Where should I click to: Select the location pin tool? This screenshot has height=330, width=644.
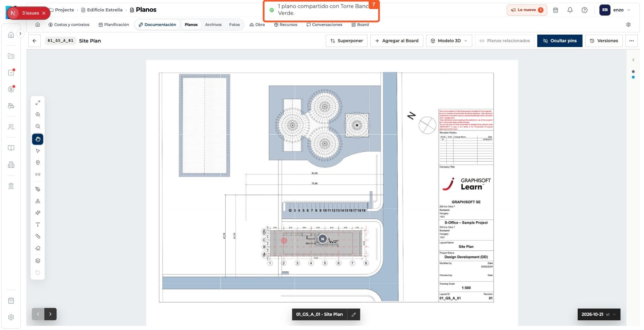point(38,163)
